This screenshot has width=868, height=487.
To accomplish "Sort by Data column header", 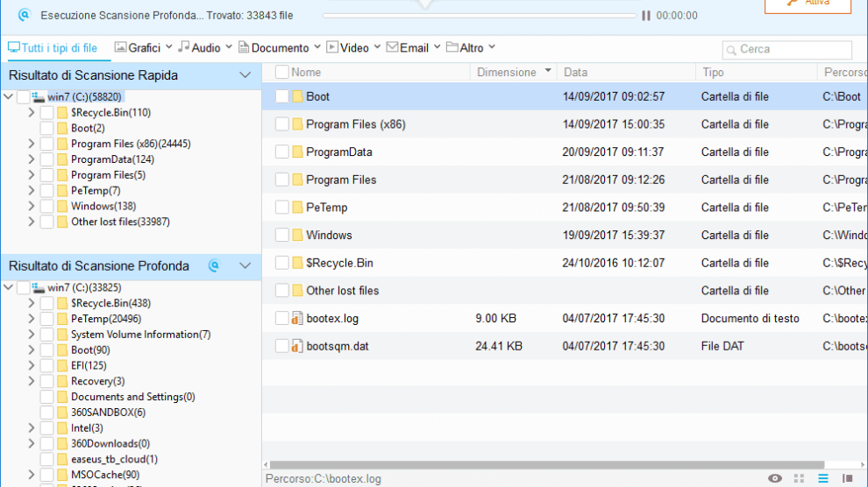I will click(576, 73).
